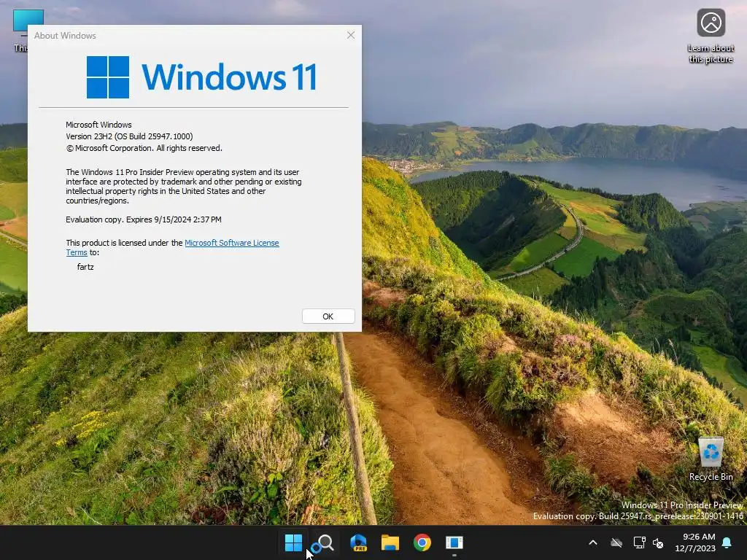The image size is (747, 560).
Task: Click the About Windows title bar text
Action: (x=65, y=36)
